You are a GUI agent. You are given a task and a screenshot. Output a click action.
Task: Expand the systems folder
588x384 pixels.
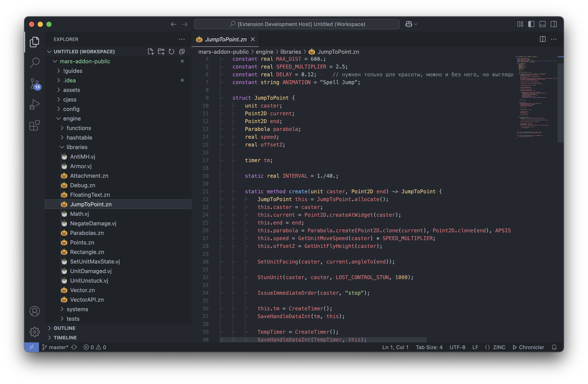[77, 309]
